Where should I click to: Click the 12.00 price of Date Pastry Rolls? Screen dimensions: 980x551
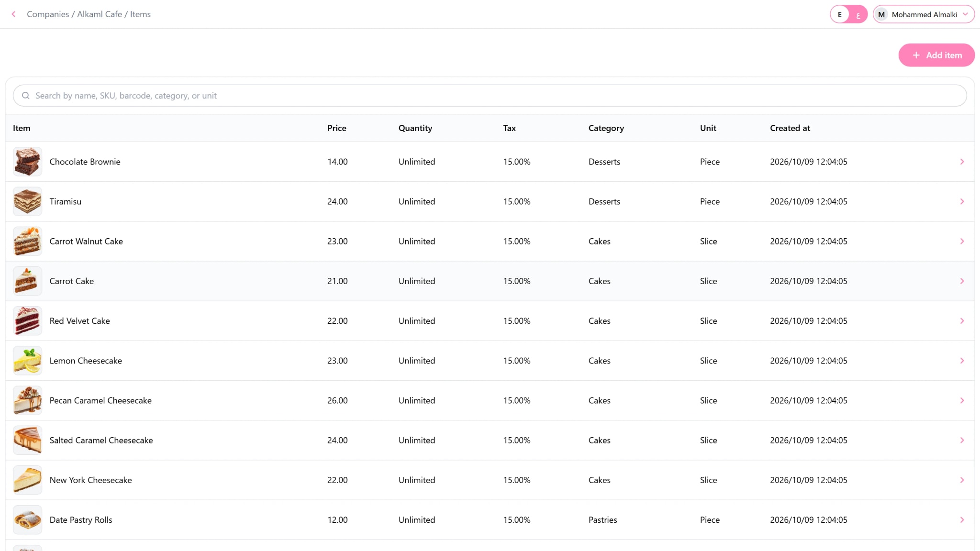337,519
